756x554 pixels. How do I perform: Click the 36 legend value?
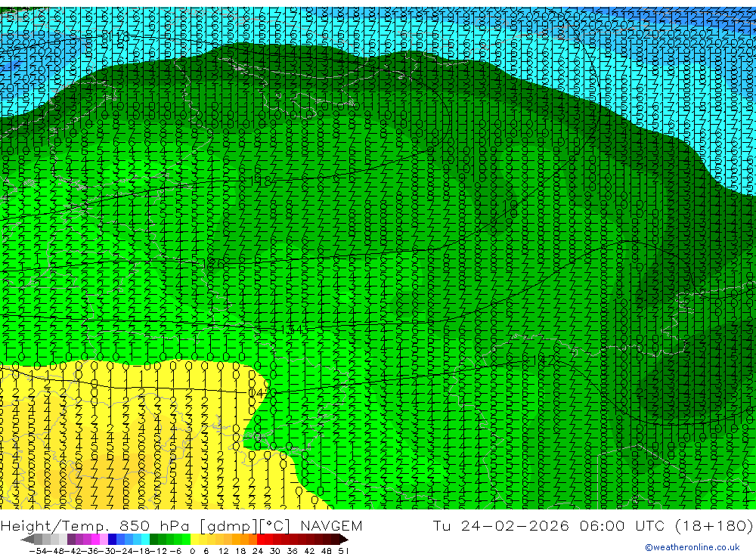coord(292,551)
